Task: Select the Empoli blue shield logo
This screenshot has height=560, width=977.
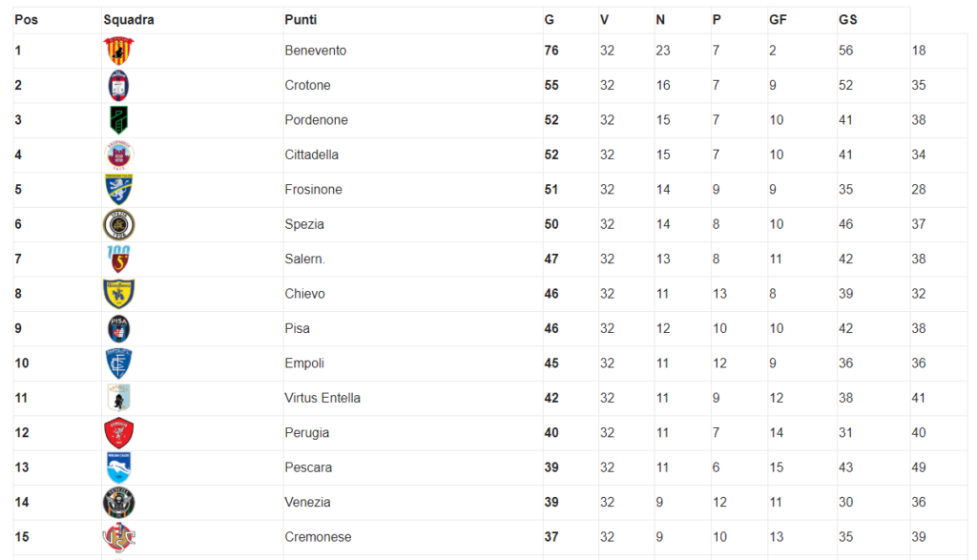Action: click(118, 363)
